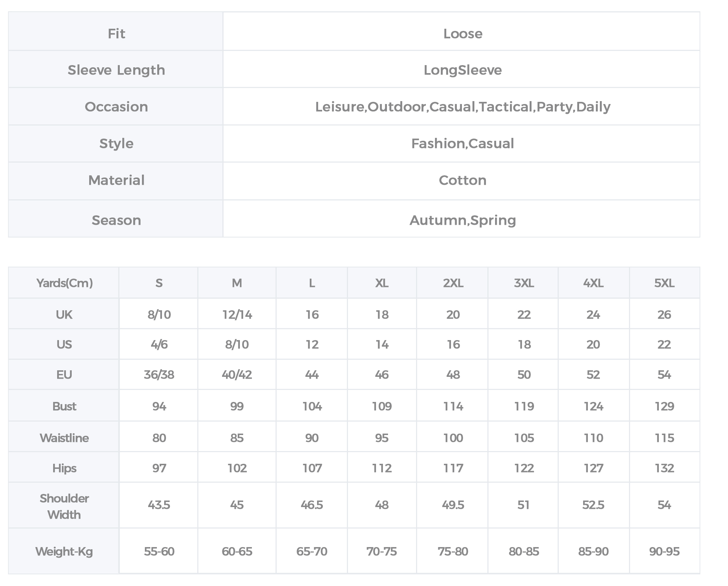
Task: Select the 2XL size column header
Action: 453,283
